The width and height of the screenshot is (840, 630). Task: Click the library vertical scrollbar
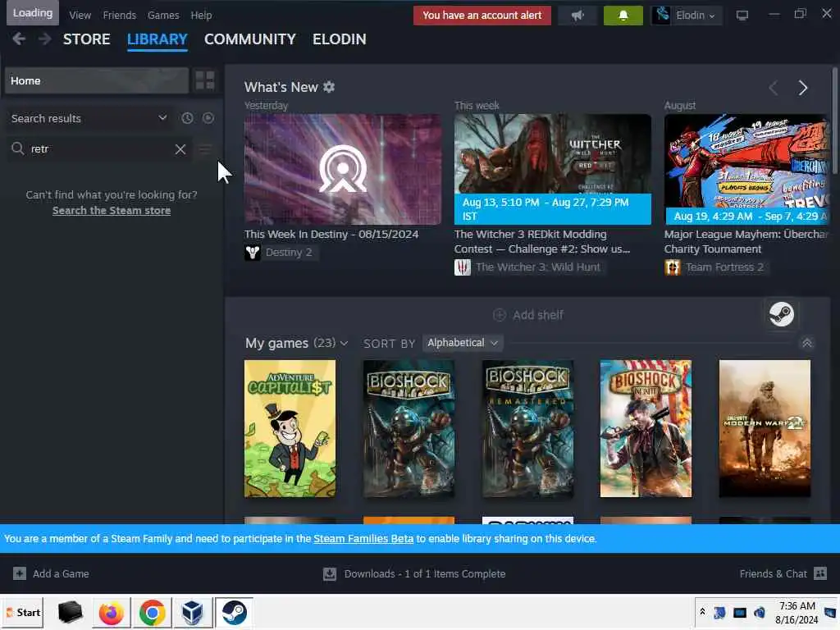pyautogui.click(x=834, y=121)
